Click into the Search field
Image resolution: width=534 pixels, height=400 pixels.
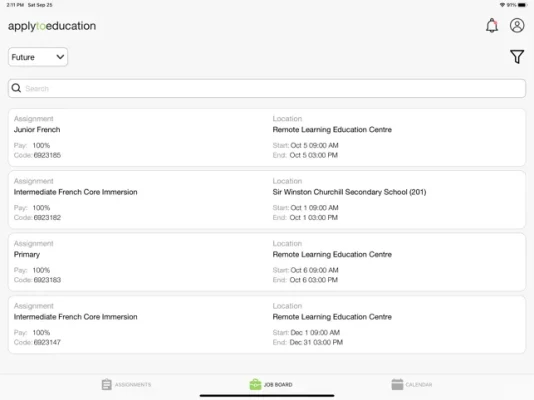(267, 89)
